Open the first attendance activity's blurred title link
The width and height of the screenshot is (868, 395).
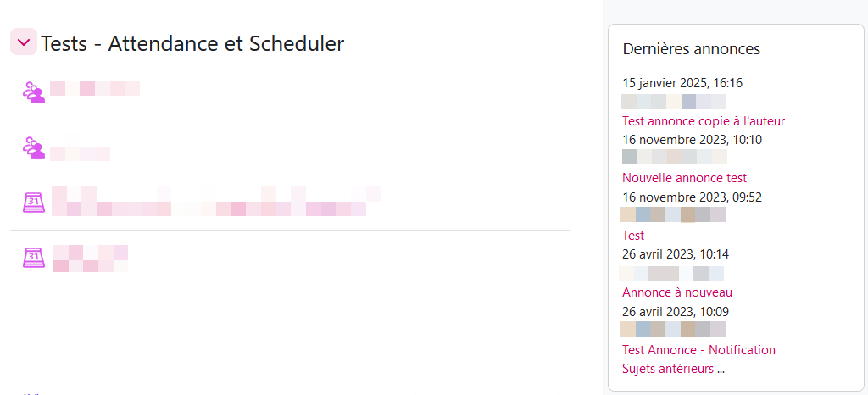click(94, 88)
